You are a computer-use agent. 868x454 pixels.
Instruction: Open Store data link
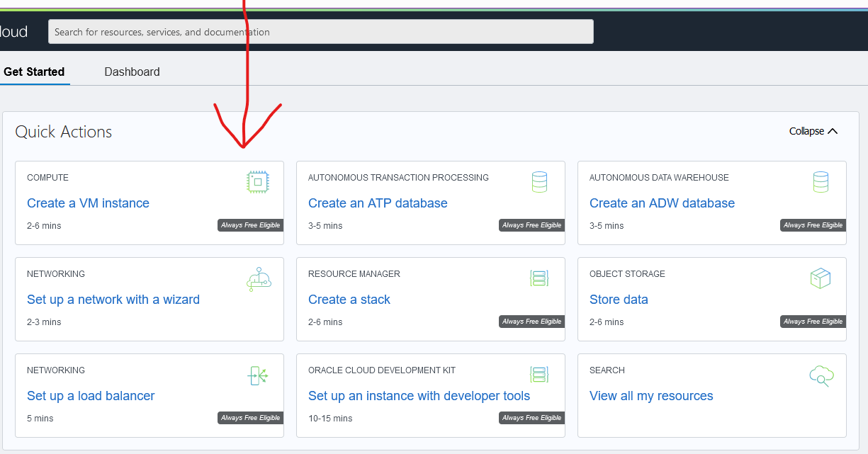point(619,300)
